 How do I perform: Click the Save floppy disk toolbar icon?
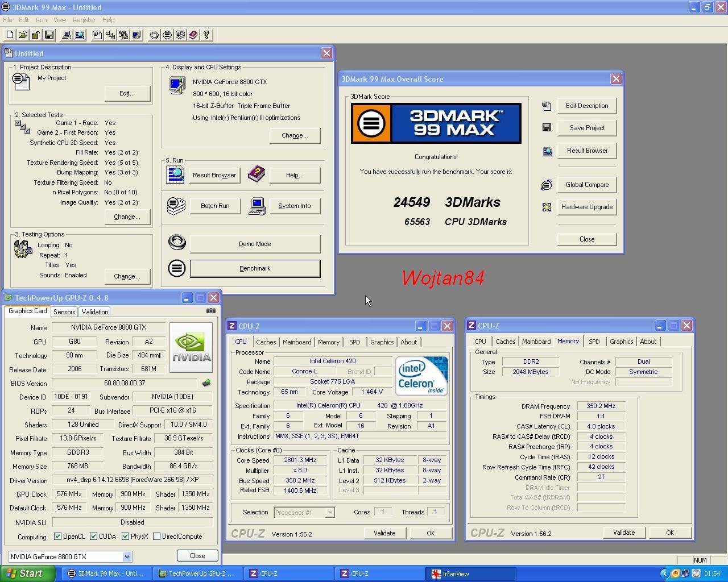(49, 35)
